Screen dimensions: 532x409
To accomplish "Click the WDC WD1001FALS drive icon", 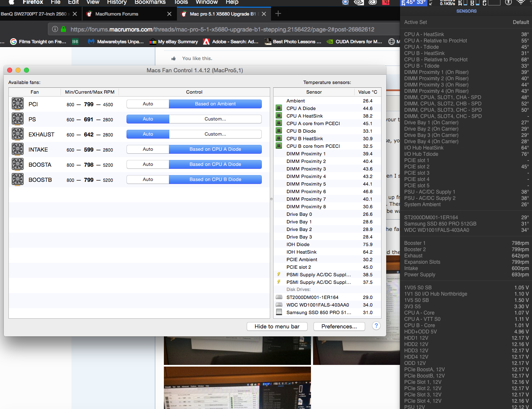I will pyautogui.click(x=279, y=304).
